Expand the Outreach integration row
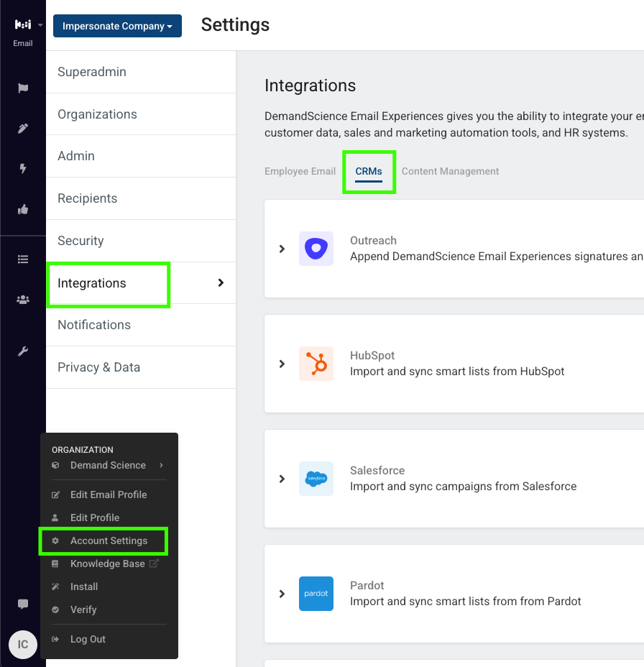 pyautogui.click(x=282, y=249)
